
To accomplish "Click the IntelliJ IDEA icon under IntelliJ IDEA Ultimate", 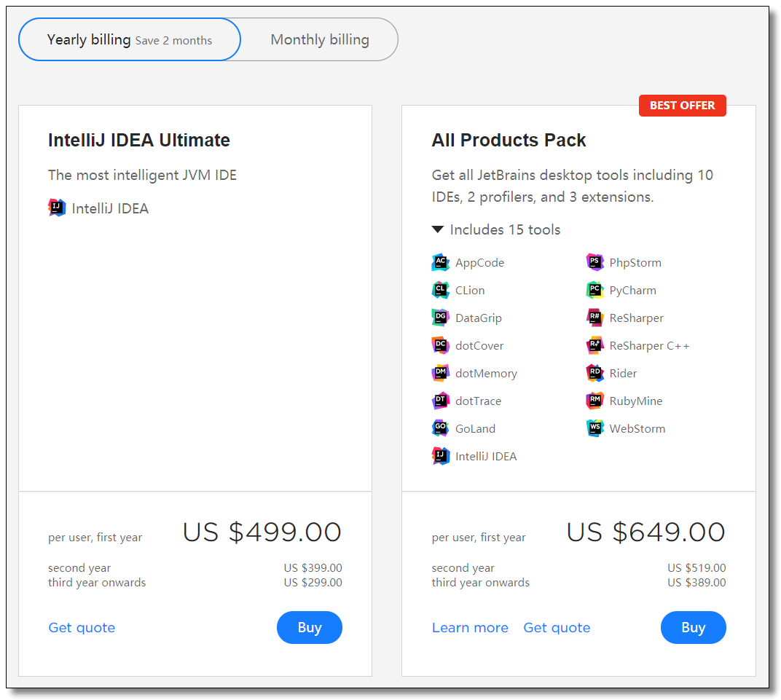I will [57, 208].
